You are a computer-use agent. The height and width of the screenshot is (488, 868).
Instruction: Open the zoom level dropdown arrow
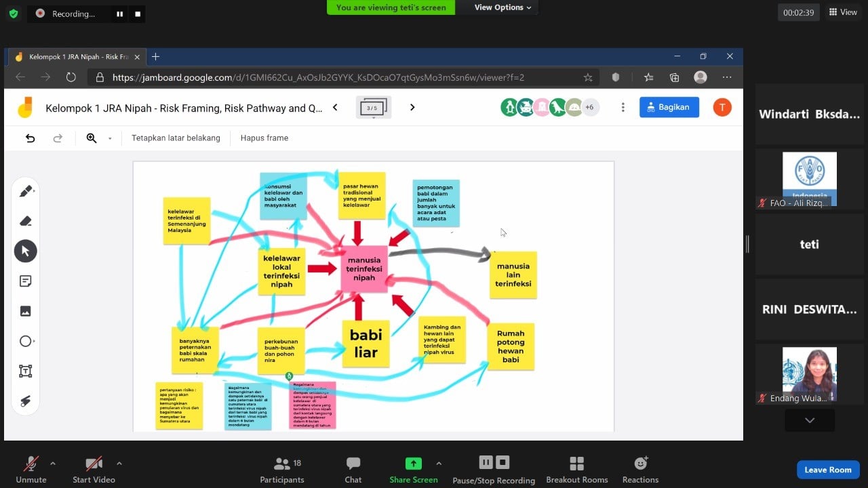(x=110, y=138)
